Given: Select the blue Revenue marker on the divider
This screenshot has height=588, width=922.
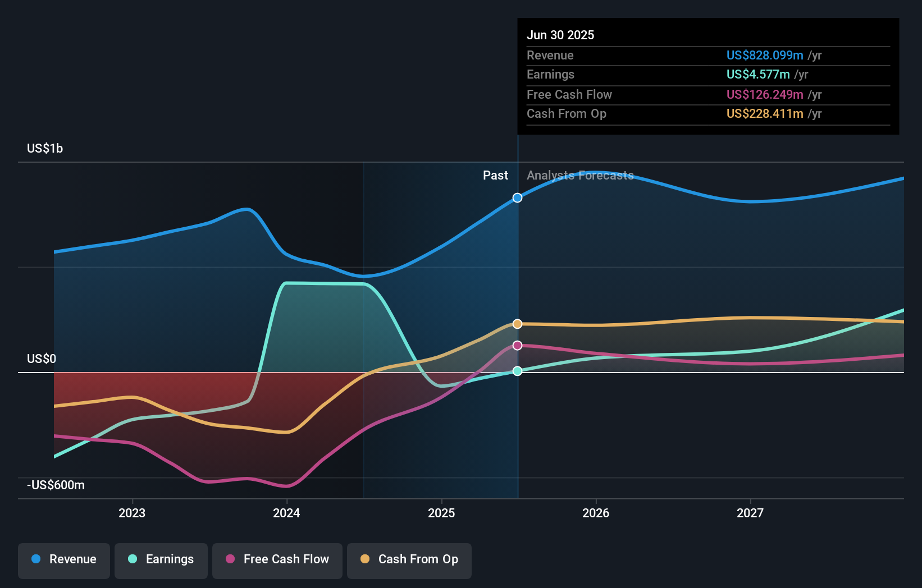Looking at the screenshot, I should point(517,197).
